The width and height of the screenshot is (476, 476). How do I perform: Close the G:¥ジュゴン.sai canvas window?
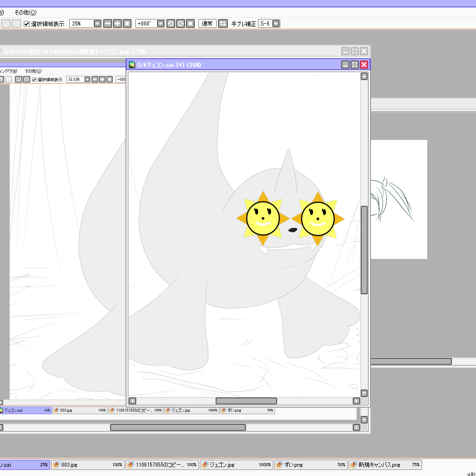tap(364, 65)
